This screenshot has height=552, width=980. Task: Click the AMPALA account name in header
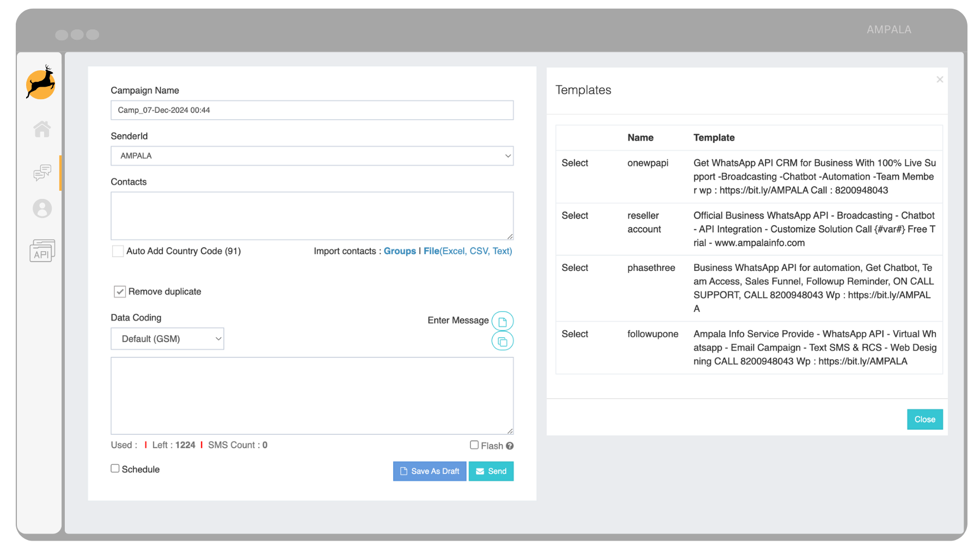[889, 30]
